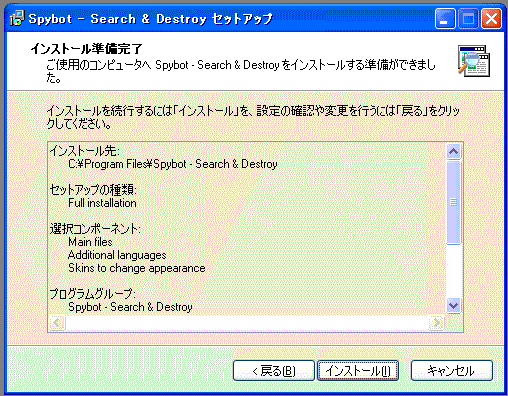Click the summary box scroll down arrow
This screenshot has width=508, height=396.
453,306
